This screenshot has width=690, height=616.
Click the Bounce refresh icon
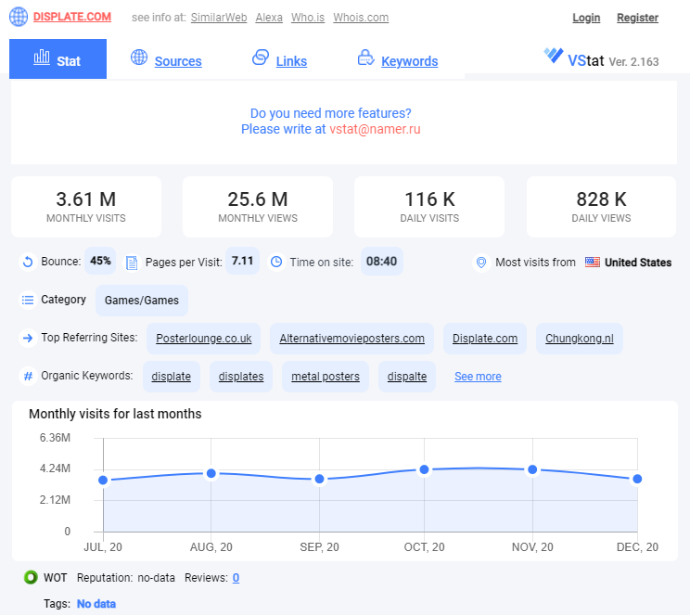coord(28,262)
